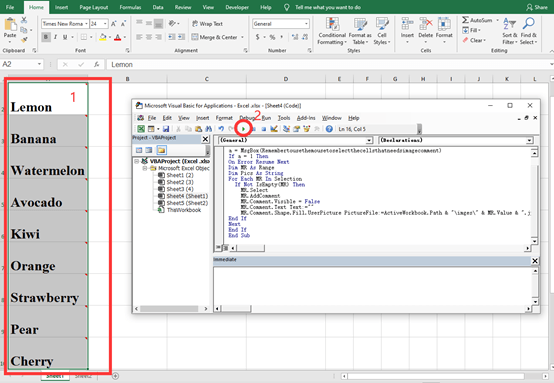Click the AutoSum sigma icon
Image resolution: width=554 pixels, height=383 pixels.
[465, 20]
